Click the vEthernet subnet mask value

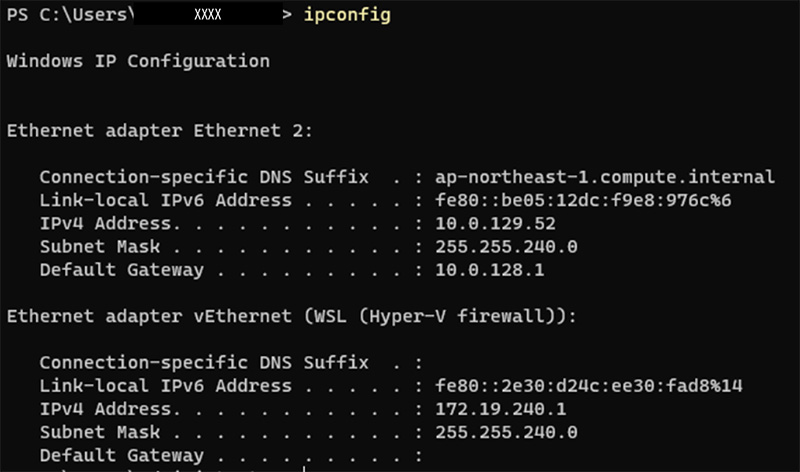(507, 431)
